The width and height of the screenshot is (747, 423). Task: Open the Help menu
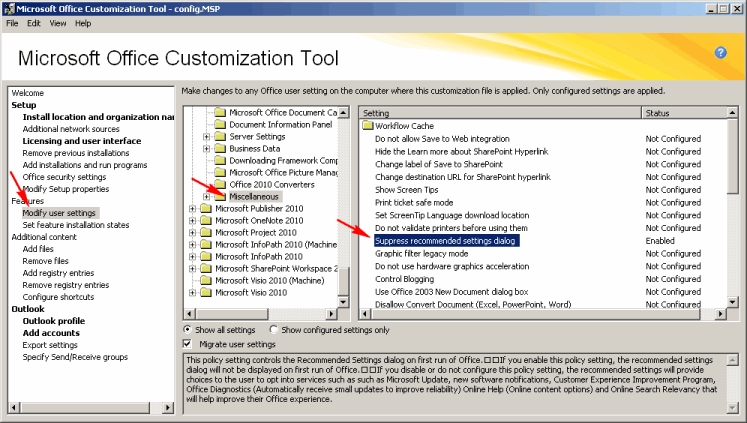pos(82,23)
